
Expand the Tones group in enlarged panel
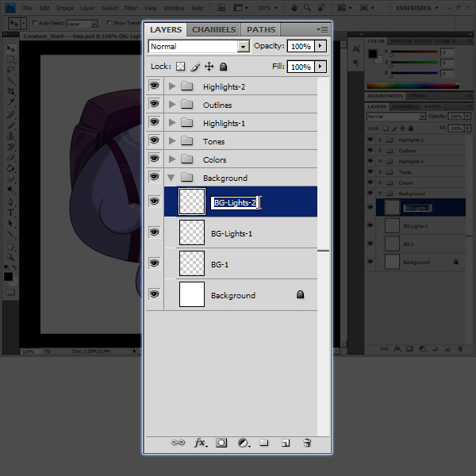172,141
